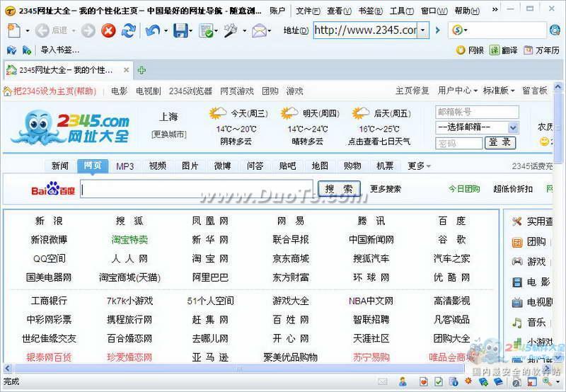The height and width of the screenshot is (392, 566).
Task: Open the tools wrench toolbar icon
Action: pyautogui.click(x=231, y=30)
